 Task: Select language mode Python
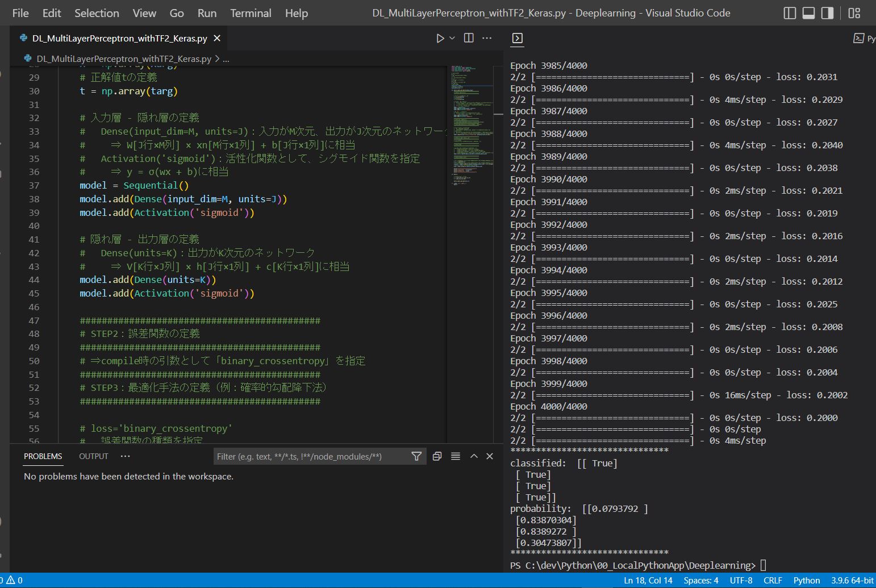(x=806, y=580)
